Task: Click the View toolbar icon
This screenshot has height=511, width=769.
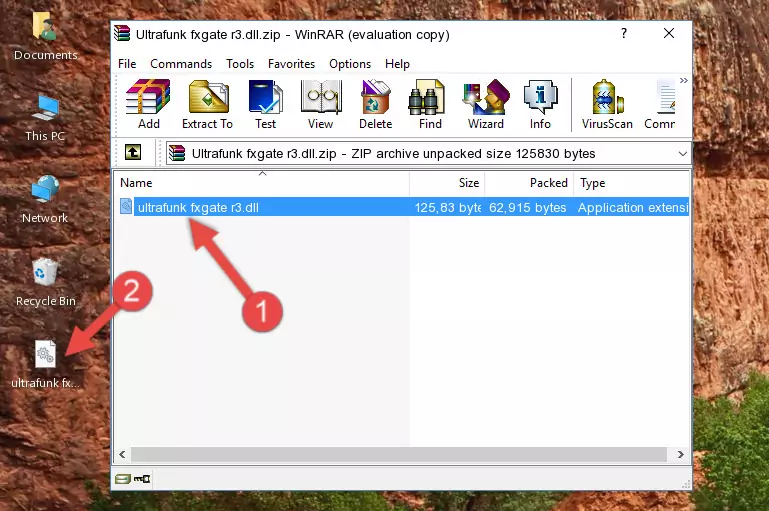Action: pyautogui.click(x=321, y=104)
